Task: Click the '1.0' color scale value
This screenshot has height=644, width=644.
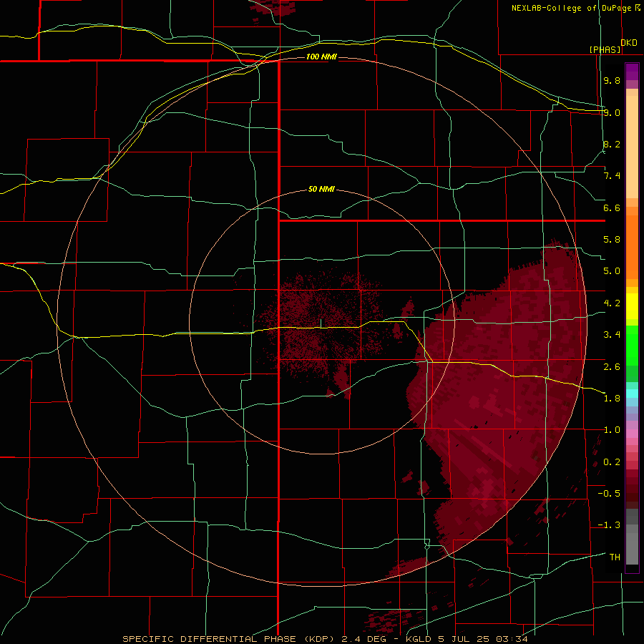Action: pyautogui.click(x=612, y=430)
